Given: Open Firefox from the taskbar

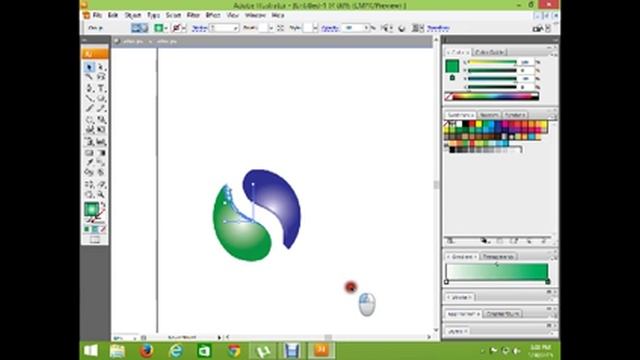Looking at the screenshot, I should tap(146, 351).
